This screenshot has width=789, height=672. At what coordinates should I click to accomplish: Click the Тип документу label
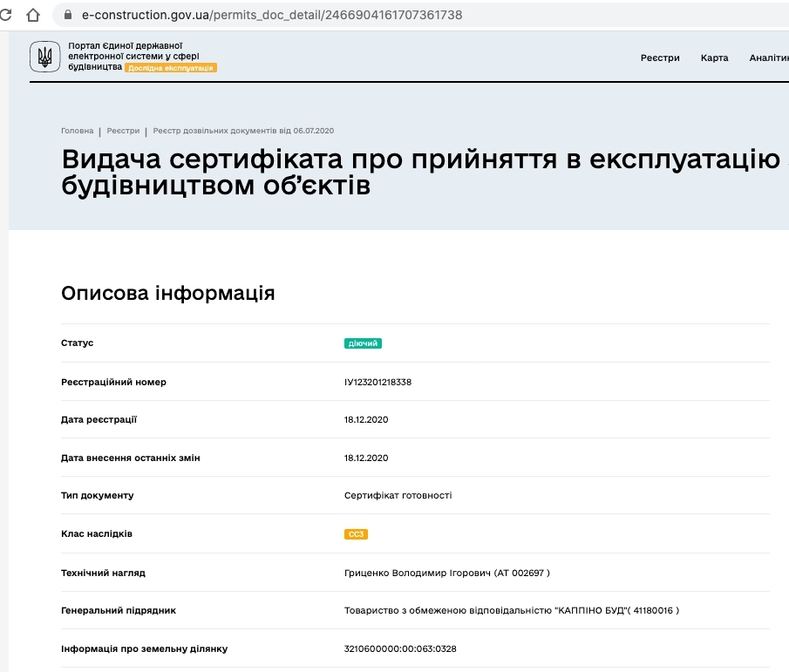(97, 495)
